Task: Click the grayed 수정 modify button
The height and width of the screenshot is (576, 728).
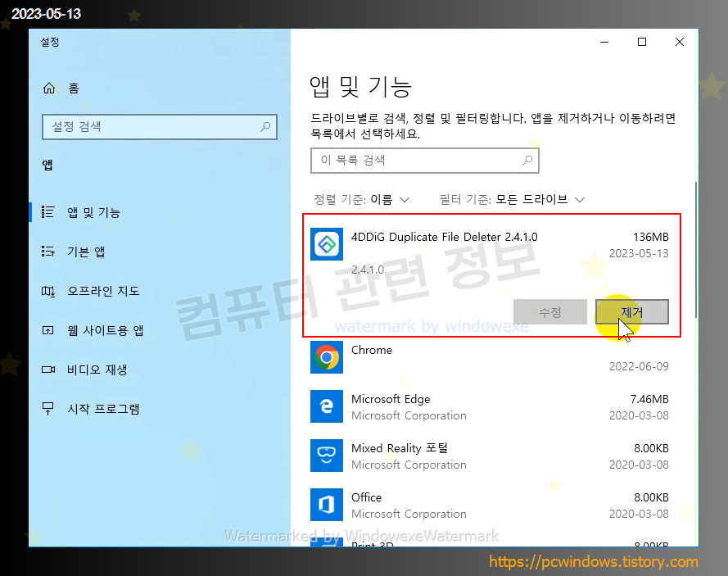Action: pos(550,311)
